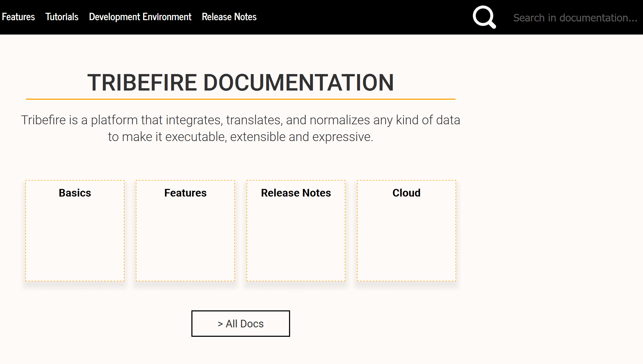
Task: Open Tutorials in the top navigation bar
Action: [x=62, y=17]
